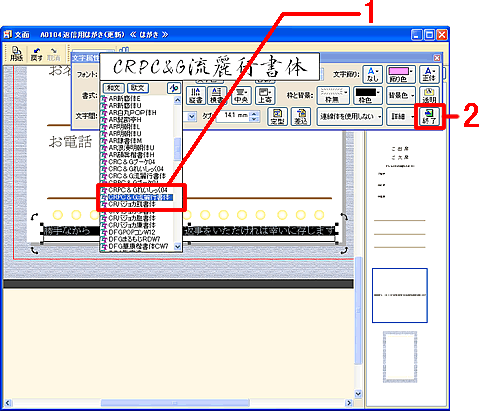Click font list scroll up arrow
Image resolution: width=479 pixels, height=411 pixels.
pos(178,100)
